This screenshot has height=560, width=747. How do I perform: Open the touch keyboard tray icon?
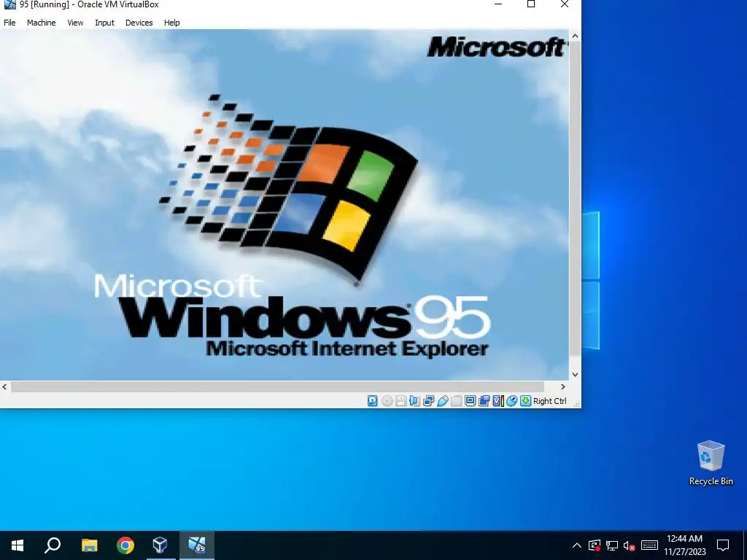pyautogui.click(x=649, y=545)
